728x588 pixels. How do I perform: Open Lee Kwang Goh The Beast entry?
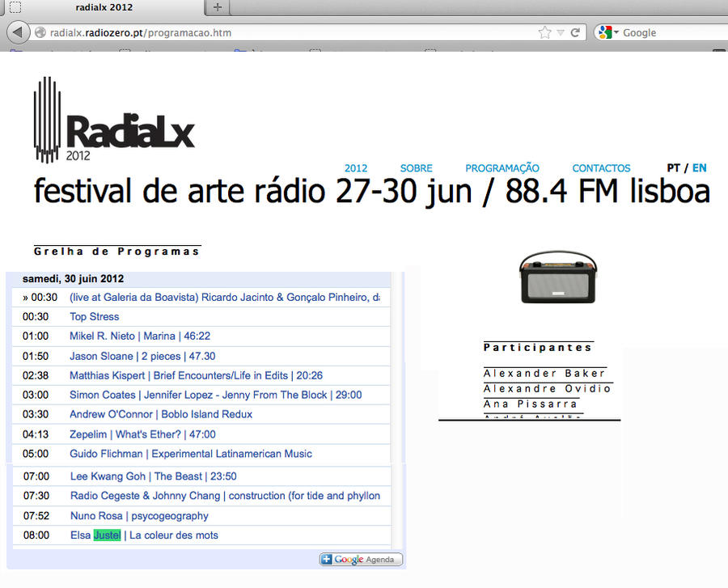pyautogui.click(x=153, y=476)
